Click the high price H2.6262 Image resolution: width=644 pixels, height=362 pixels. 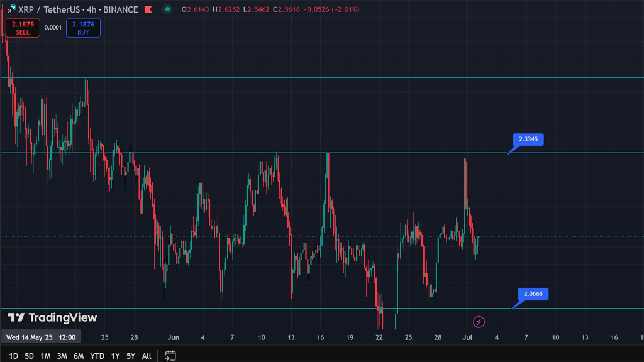(226, 9)
